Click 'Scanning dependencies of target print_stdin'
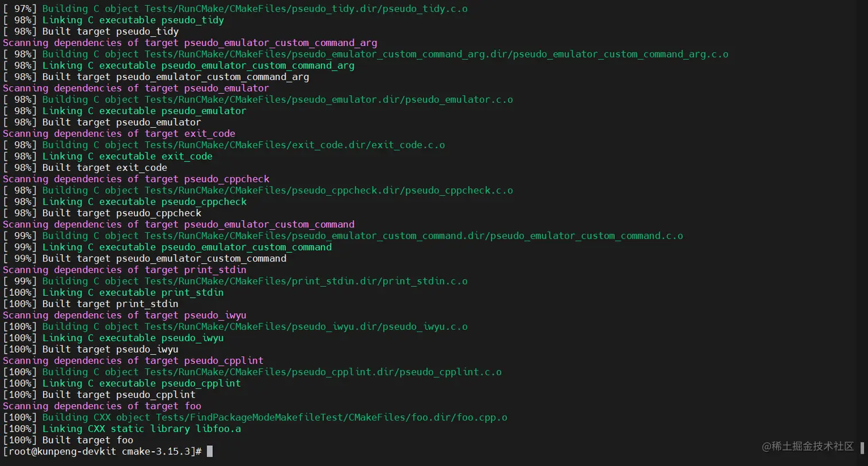Viewport: 868px width, 466px height. 125,270
